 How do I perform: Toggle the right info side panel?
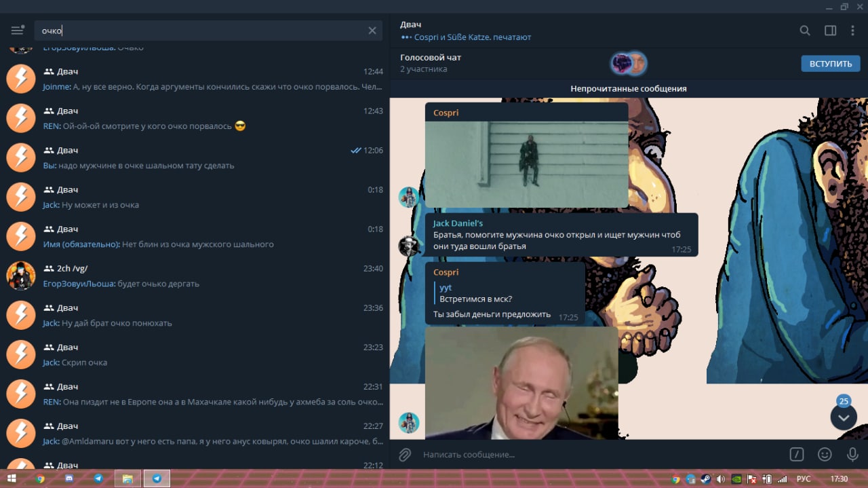[x=831, y=31]
